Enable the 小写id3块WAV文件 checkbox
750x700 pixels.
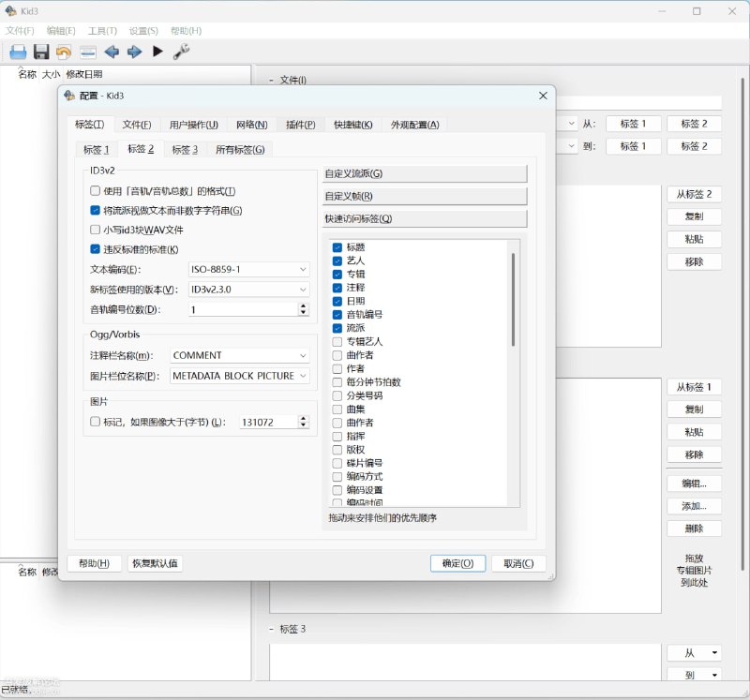(96, 230)
